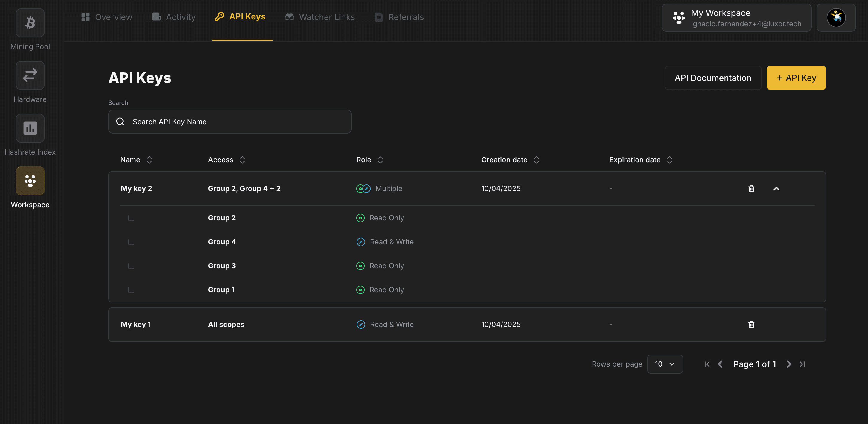Select the 'Group 1' sub-row label
Image resolution: width=868 pixels, height=424 pixels.
[x=221, y=290]
